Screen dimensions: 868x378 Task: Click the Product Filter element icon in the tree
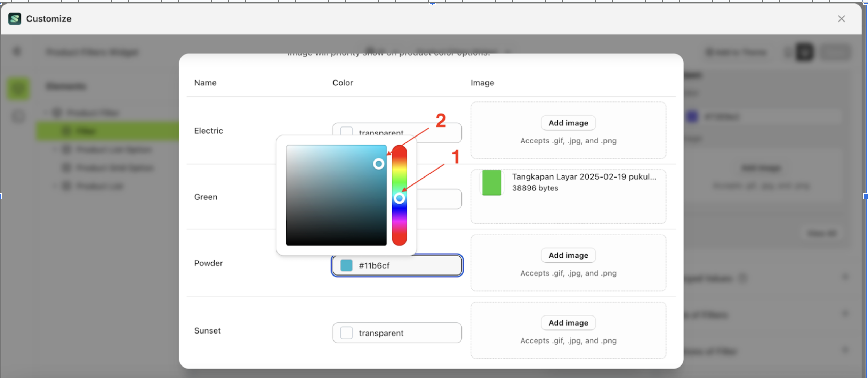click(57, 112)
